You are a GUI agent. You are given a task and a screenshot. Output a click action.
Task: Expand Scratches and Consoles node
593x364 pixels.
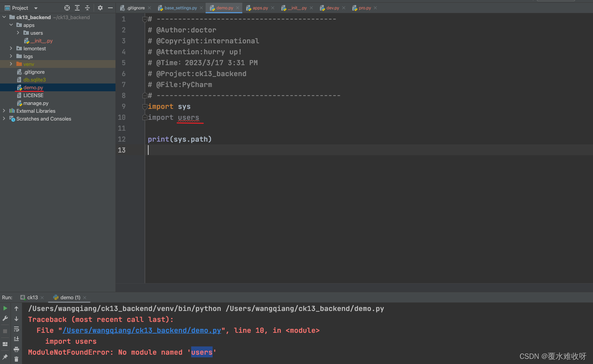tap(4, 119)
